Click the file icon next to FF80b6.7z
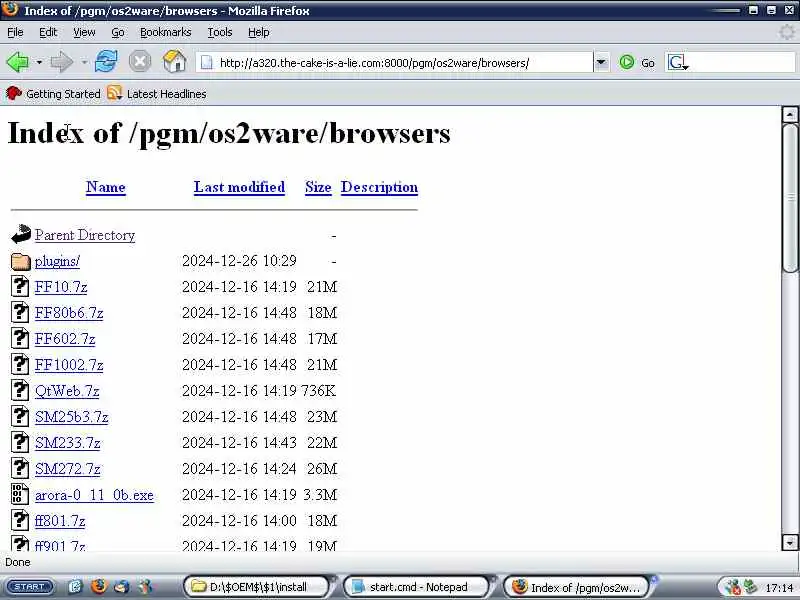 tap(20, 313)
